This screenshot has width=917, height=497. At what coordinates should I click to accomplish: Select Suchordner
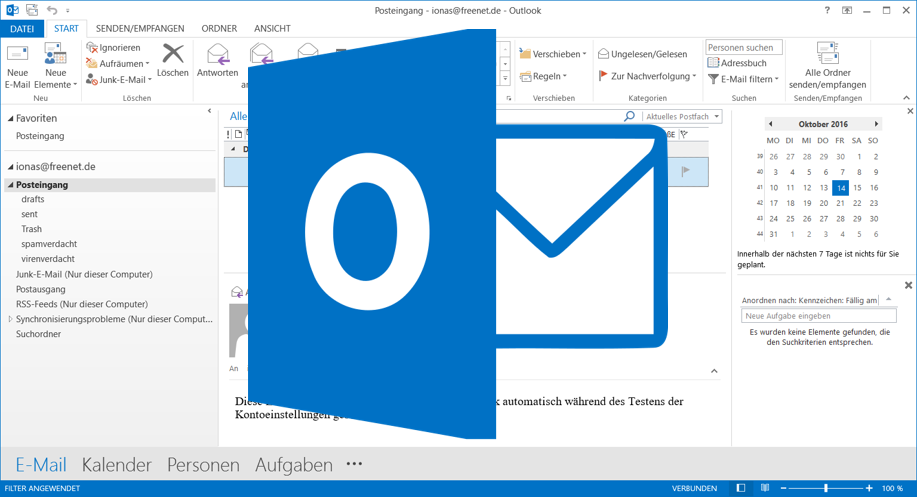tap(38, 334)
